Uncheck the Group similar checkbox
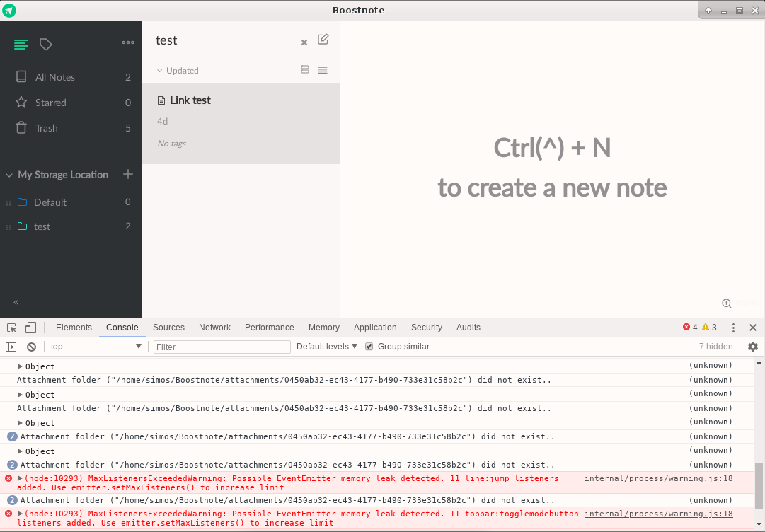Screen dimensions: 765x532 (369, 347)
